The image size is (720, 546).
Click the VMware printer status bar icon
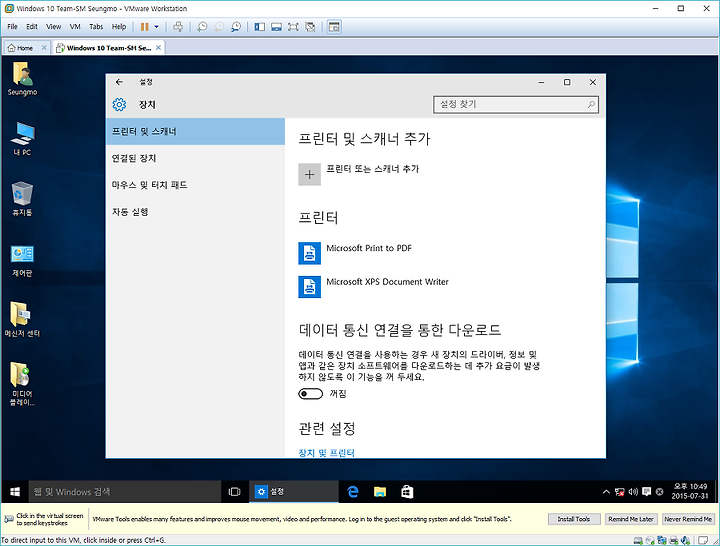click(674, 540)
